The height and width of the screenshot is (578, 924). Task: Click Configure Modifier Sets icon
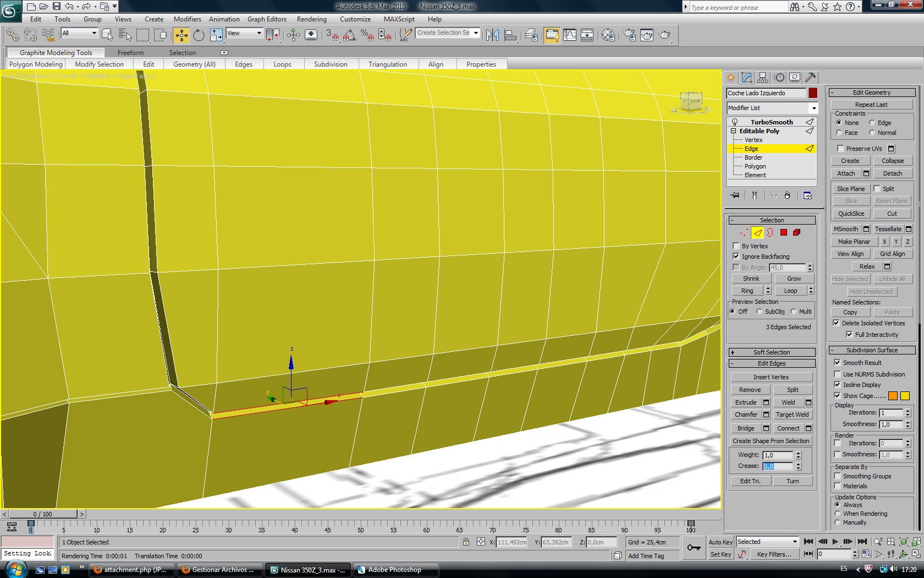pyautogui.click(x=807, y=195)
